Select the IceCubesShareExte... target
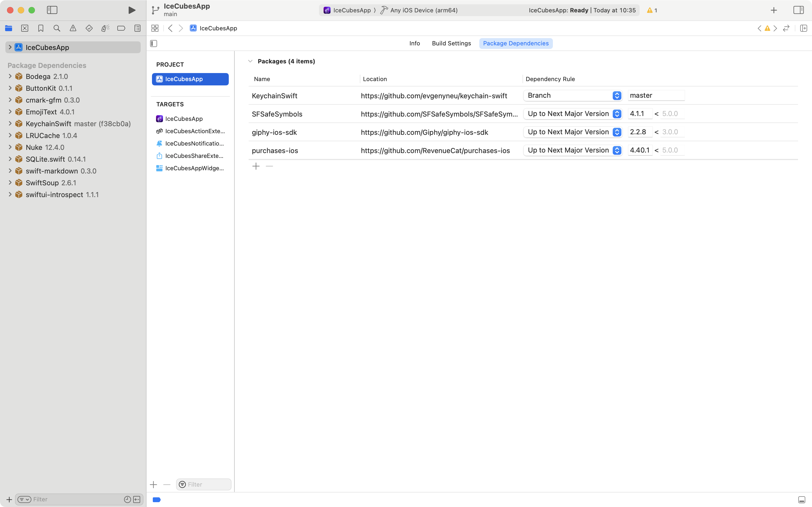This screenshot has width=812, height=507. pos(194,156)
